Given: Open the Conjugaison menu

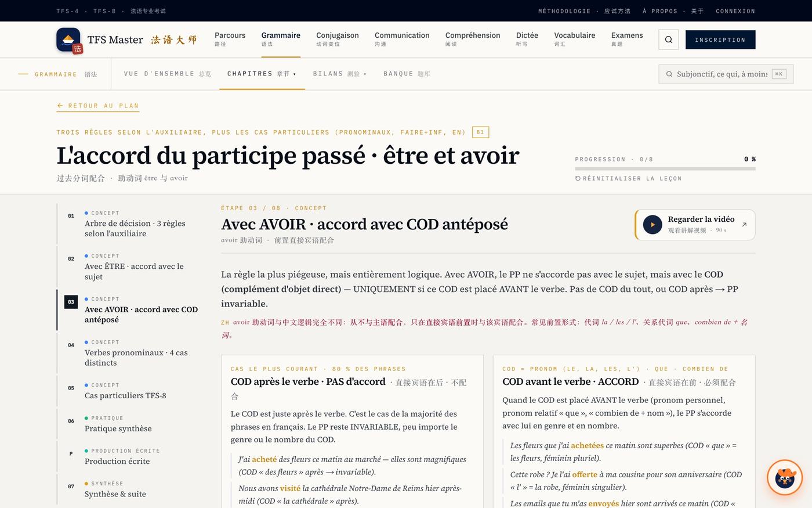Looking at the screenshot, I should [x=338, y=39].
